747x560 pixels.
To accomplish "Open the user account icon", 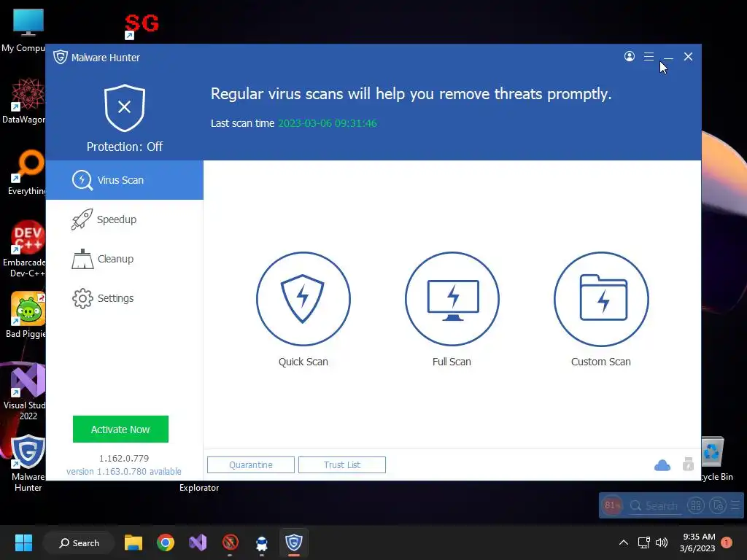I will coord(630,57).
